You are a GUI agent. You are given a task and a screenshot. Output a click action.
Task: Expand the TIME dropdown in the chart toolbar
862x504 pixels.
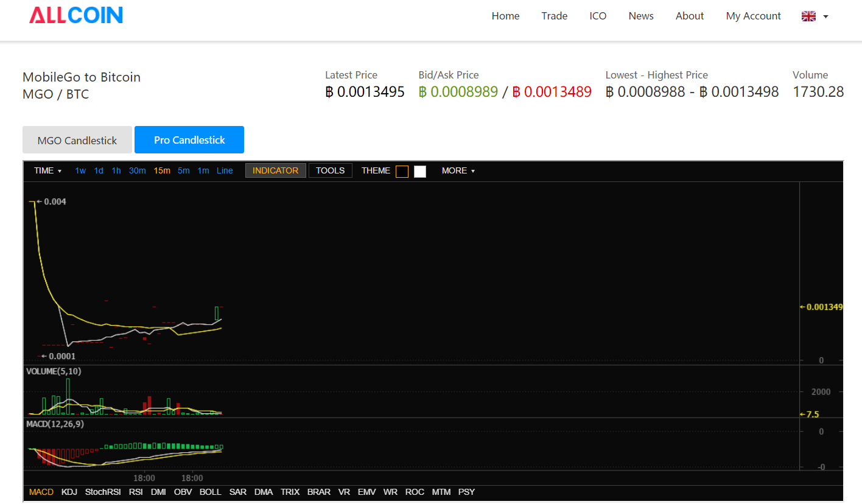point(48,170)
